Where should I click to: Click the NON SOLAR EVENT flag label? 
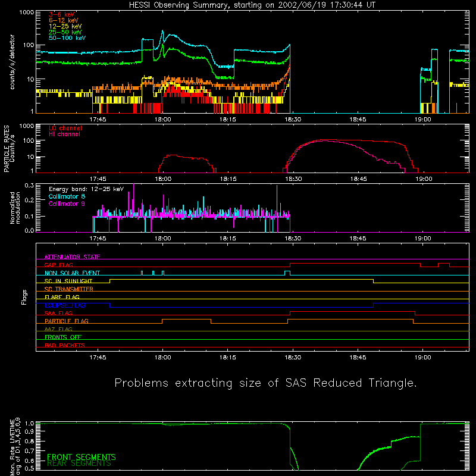[72, 273]
